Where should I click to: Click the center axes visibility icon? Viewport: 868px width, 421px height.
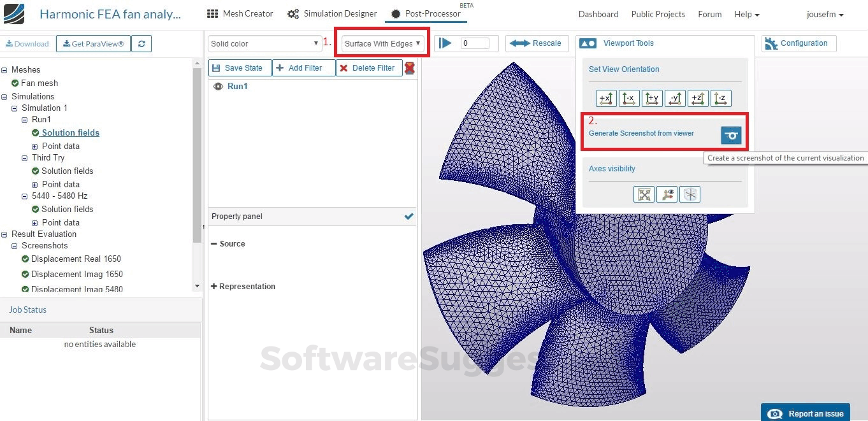pos(690,194)
